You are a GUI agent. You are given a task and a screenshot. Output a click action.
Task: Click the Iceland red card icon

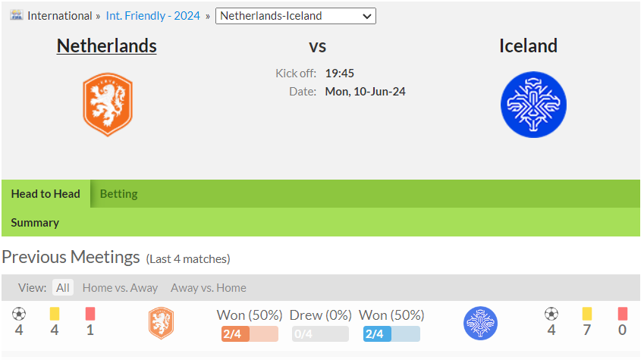[x=623, y=314]
